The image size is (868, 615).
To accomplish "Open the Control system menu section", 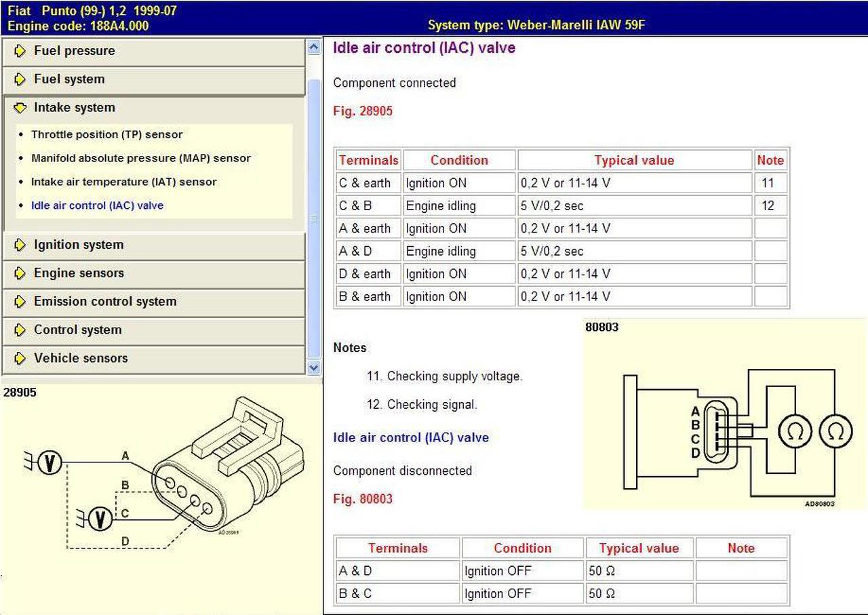I will 154,330.
